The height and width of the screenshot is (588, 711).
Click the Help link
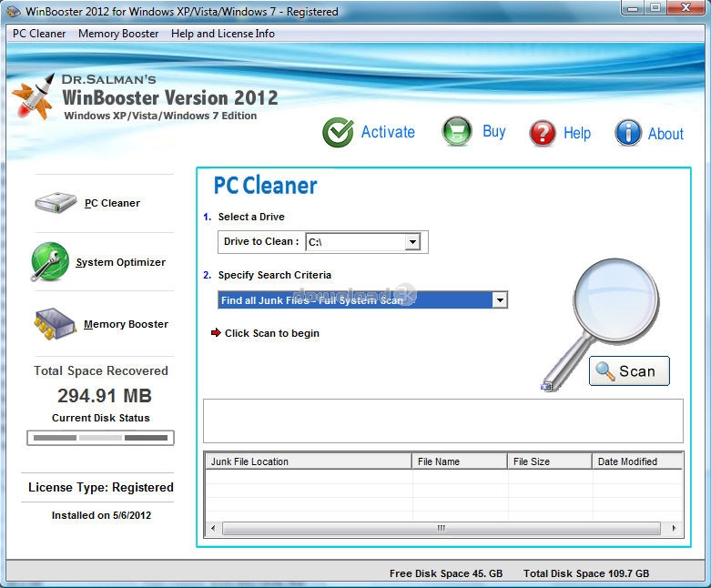click(577, 133)
